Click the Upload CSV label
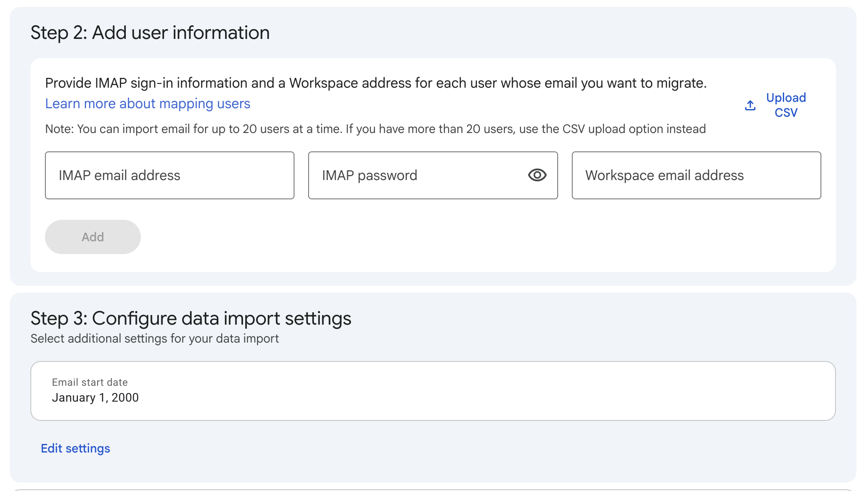868x491 pixels. click(x=785, y=105)
